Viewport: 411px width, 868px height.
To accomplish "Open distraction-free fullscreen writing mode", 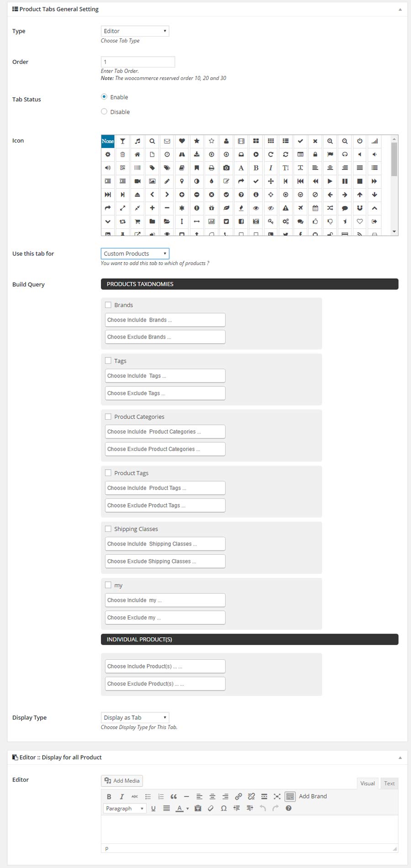I will click(277, 796).
